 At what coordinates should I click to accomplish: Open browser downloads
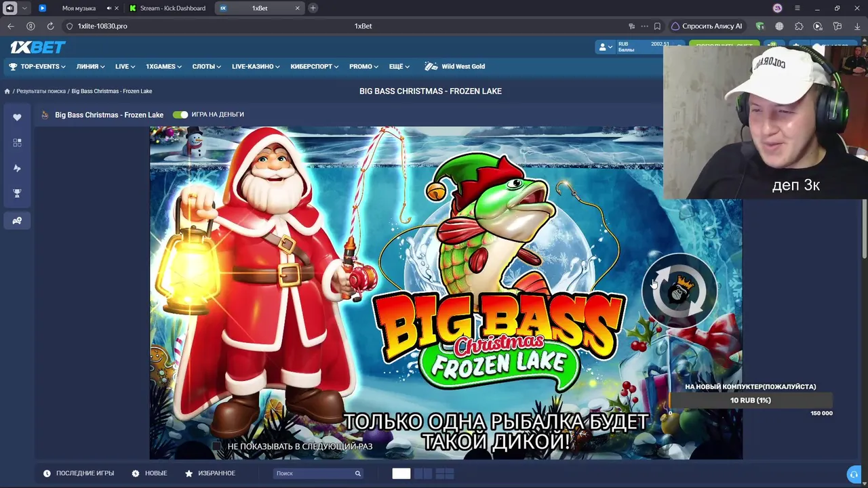pyautogui.click(x=857, y=26)
